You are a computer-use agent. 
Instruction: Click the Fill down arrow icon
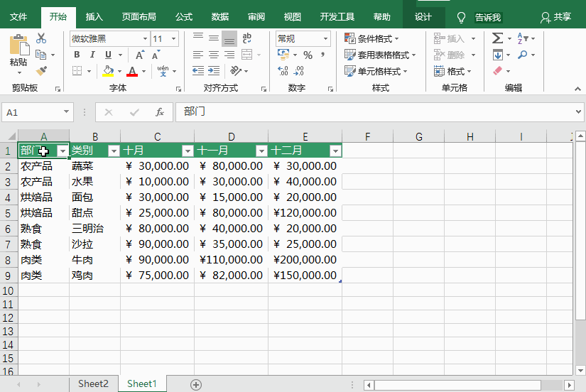(497, 55)
